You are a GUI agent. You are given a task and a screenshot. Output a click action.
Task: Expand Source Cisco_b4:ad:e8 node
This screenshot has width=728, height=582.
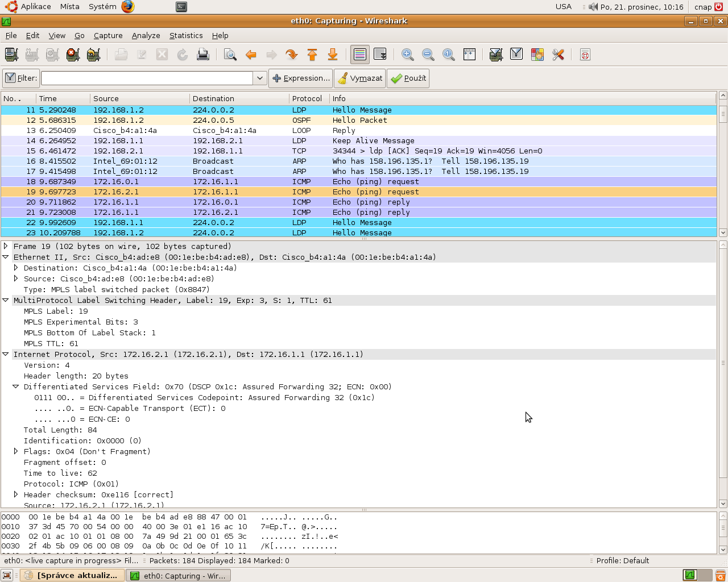[16, 278]
